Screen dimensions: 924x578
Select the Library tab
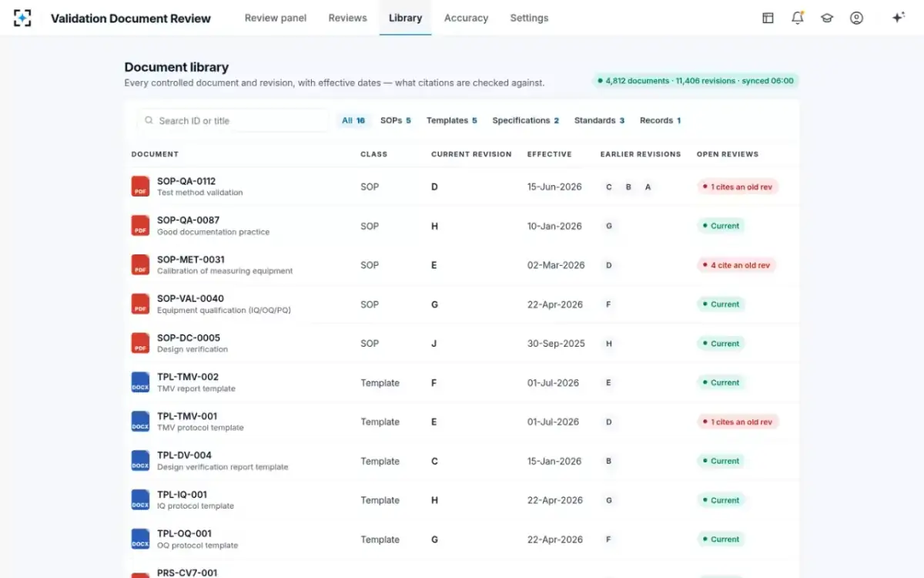click(x=405, y=18)
